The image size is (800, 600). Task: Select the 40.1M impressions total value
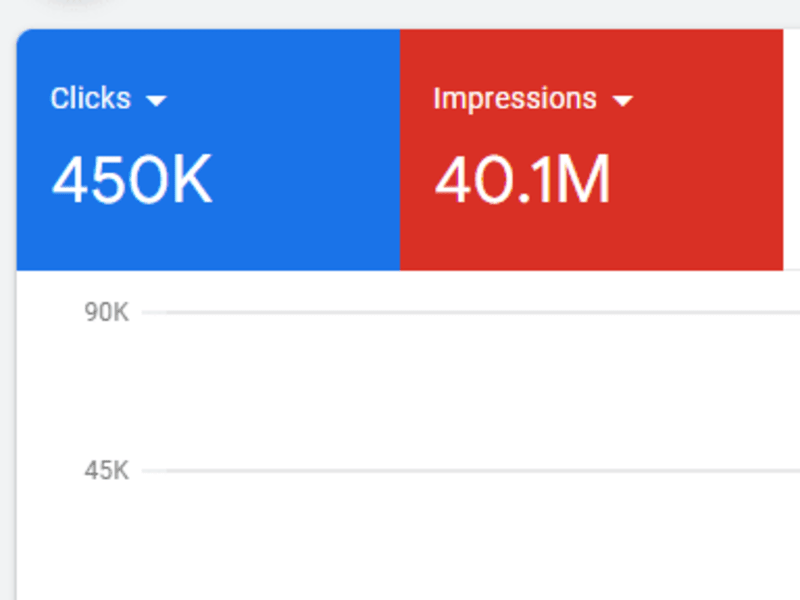522,180
